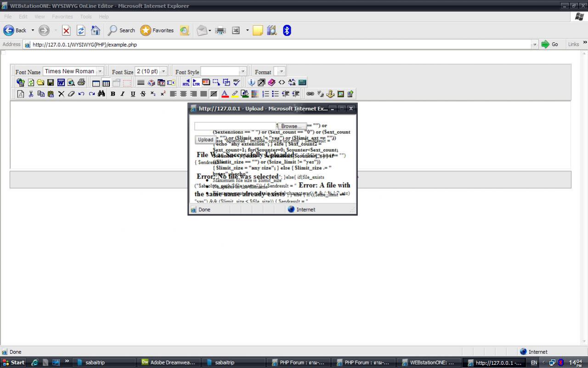This screenshot has height=368, width=588.
Task: Click the Go button
Action: tap(550, 44)
